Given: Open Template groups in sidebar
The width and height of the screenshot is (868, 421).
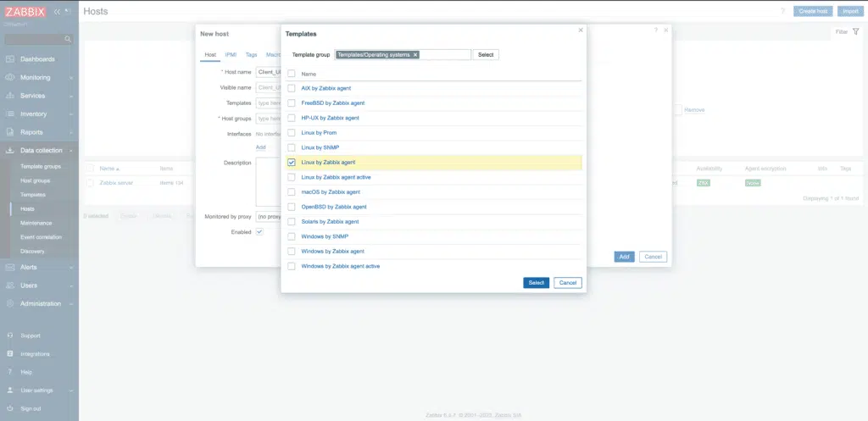Looking at the screenshot, I should 41,167.
